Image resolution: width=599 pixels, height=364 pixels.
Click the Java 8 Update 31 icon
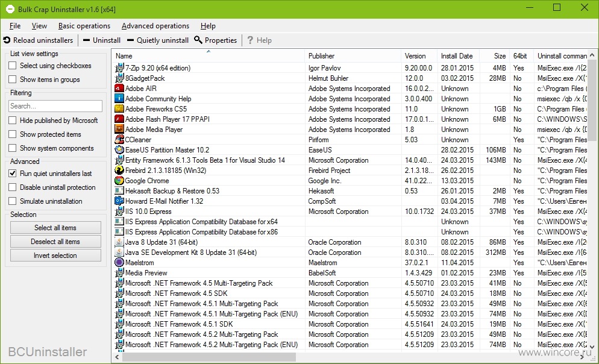click(119, 242)
